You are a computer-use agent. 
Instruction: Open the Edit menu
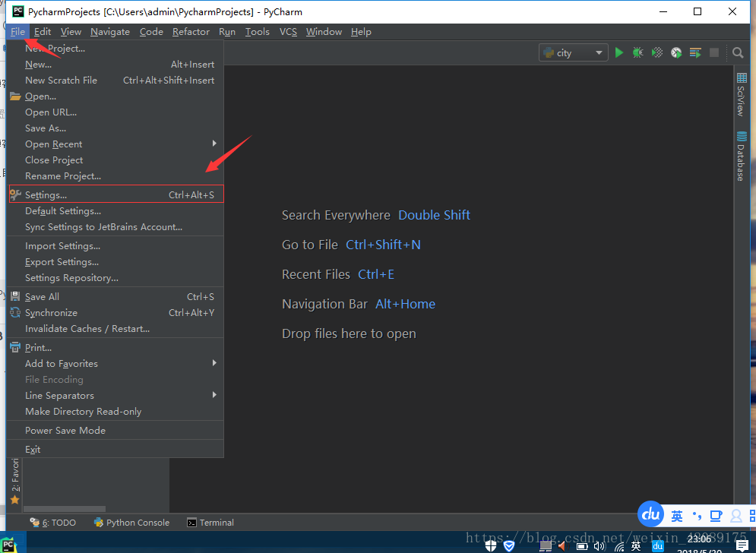click(x=43, y=32)
